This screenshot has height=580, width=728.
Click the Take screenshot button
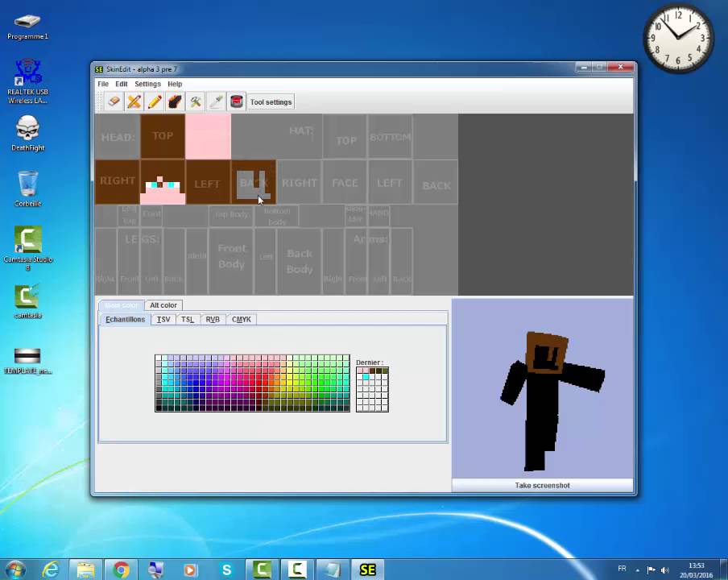pos(542,485)
